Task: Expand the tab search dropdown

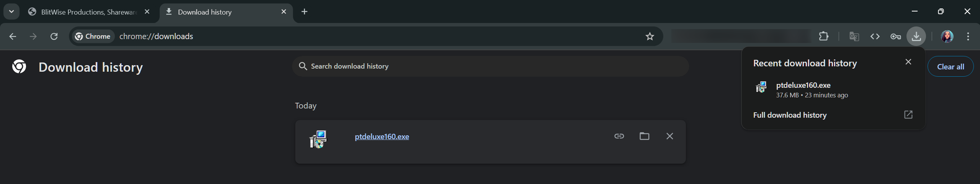Action: click(11, 11)
